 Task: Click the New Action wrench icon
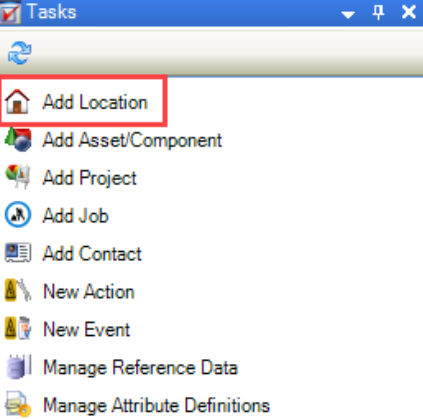[18, 290]
